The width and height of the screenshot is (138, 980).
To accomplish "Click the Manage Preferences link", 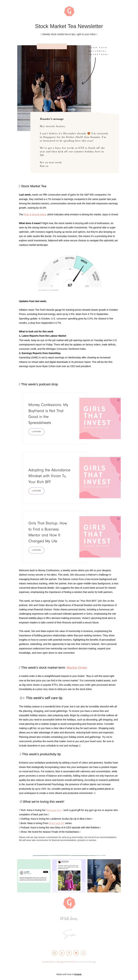I will point(65,962).
